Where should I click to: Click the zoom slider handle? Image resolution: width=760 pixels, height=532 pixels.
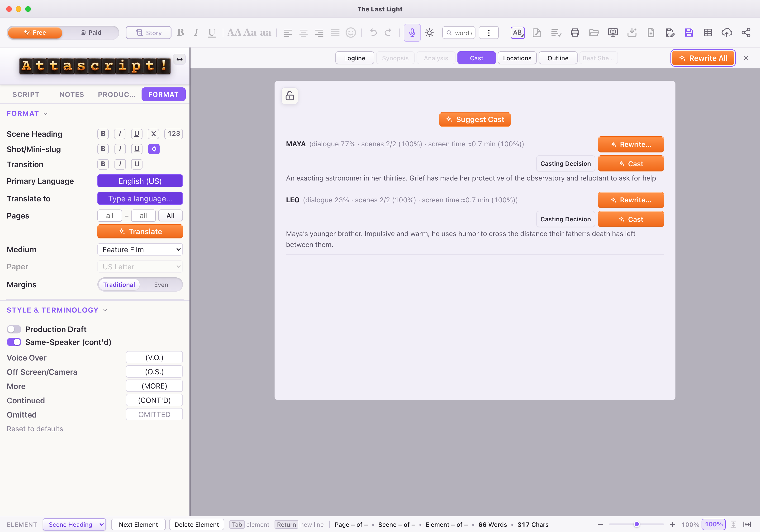[x=636, y=524]
